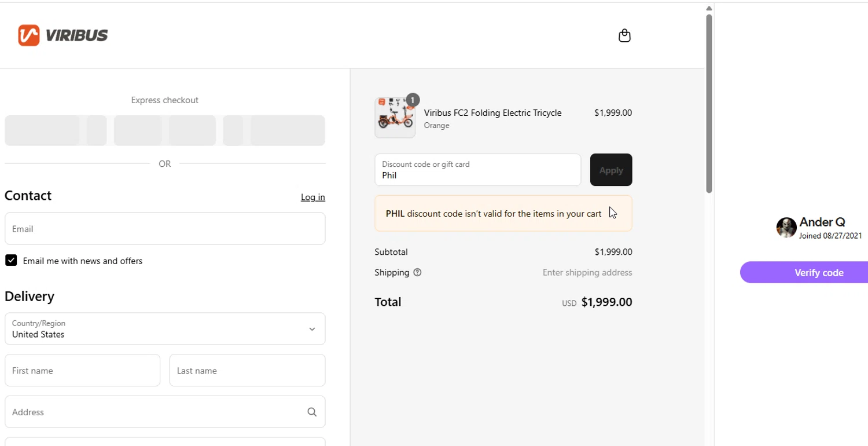
Task: Focus the Email input field
Action: 165,229
